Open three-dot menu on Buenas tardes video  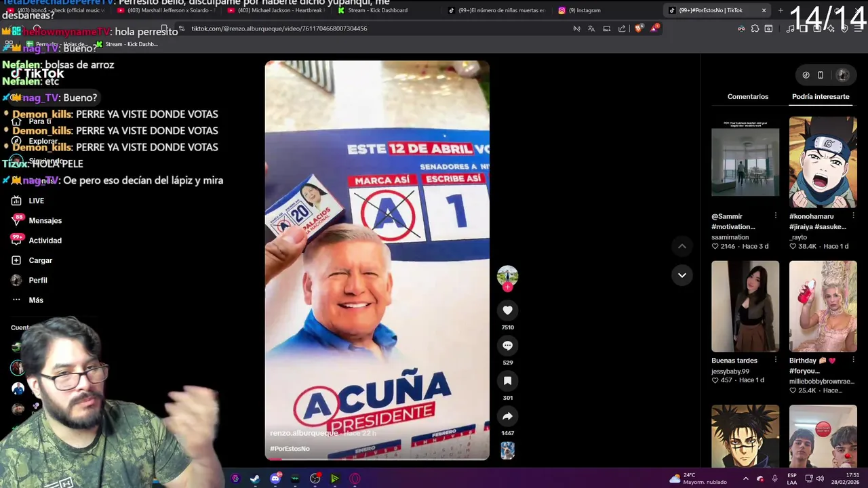pos(775,360)
